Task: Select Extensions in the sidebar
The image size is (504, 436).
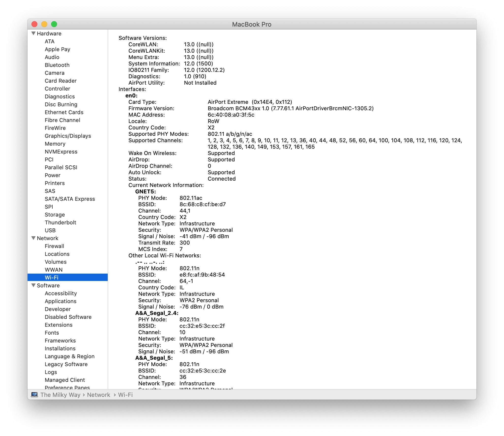Action: coord(59,325)
